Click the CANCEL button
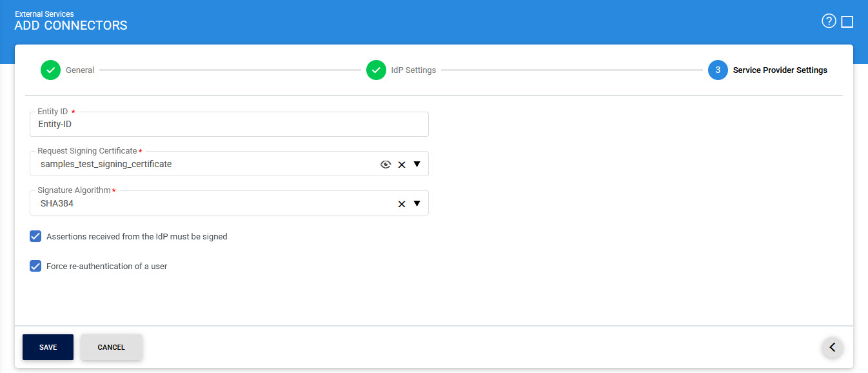The width and height of the screenshot is (868, 373). pyautogui.click(x=111, y=347)
